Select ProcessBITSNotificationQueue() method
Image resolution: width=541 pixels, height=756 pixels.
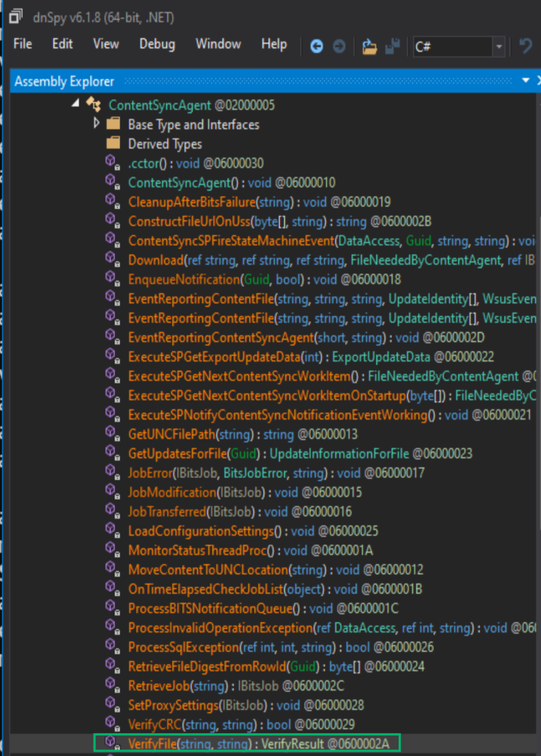coord(263,608)
